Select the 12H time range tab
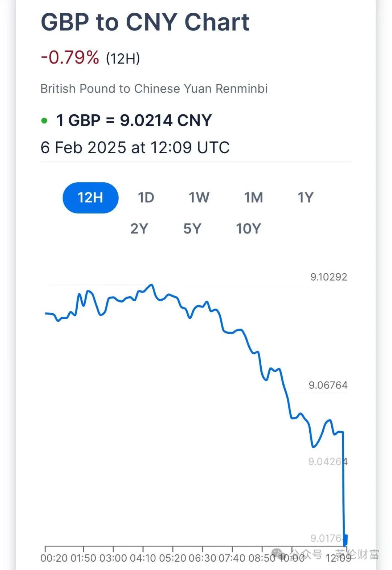Screen dimensions: 392x570 (90, 198)
